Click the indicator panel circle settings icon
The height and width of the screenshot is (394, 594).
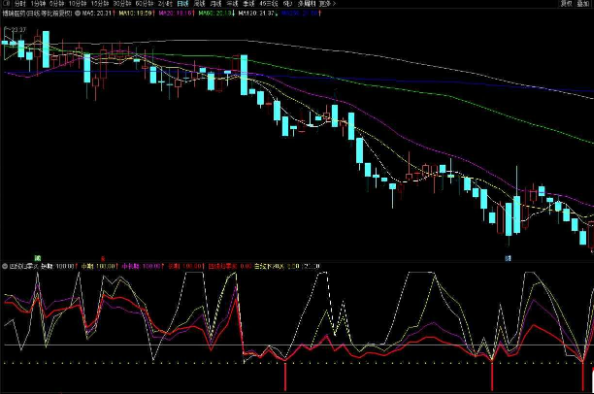coord(5,266)
